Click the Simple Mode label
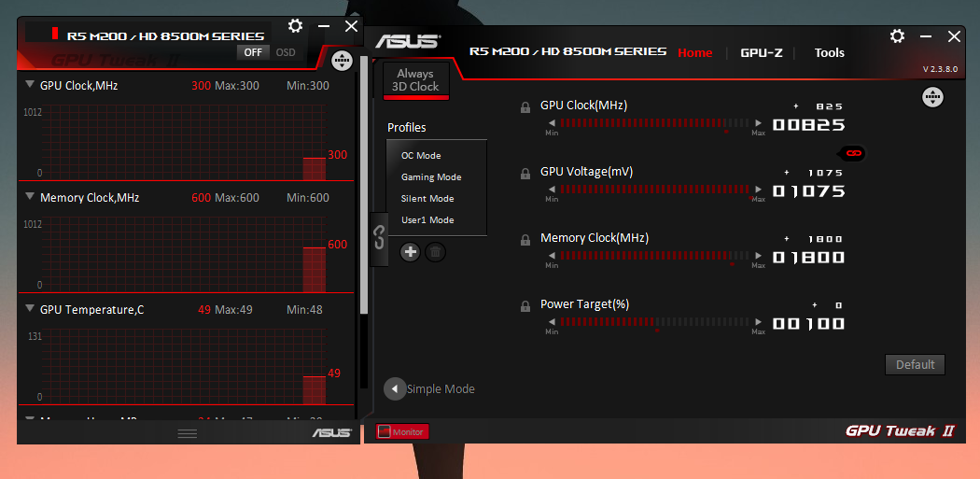 click(x=441, y=389)
